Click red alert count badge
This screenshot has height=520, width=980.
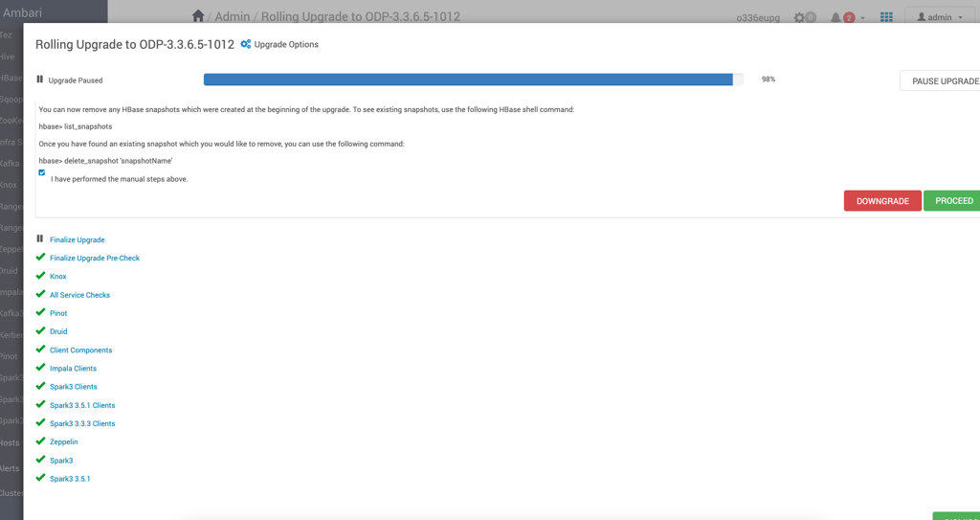(x=849, y=17)
